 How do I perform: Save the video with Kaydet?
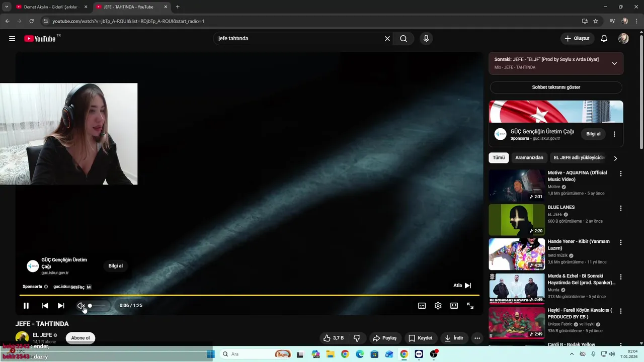click(x=420, y=338)
